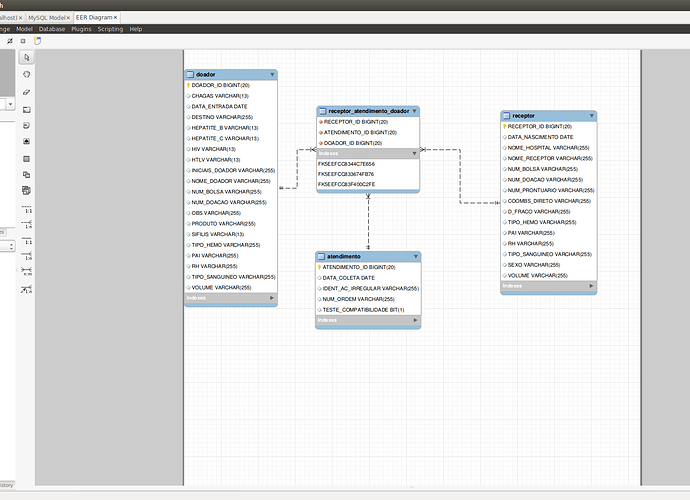
Task: Select the insert image tool
Action: coord(27,142)
